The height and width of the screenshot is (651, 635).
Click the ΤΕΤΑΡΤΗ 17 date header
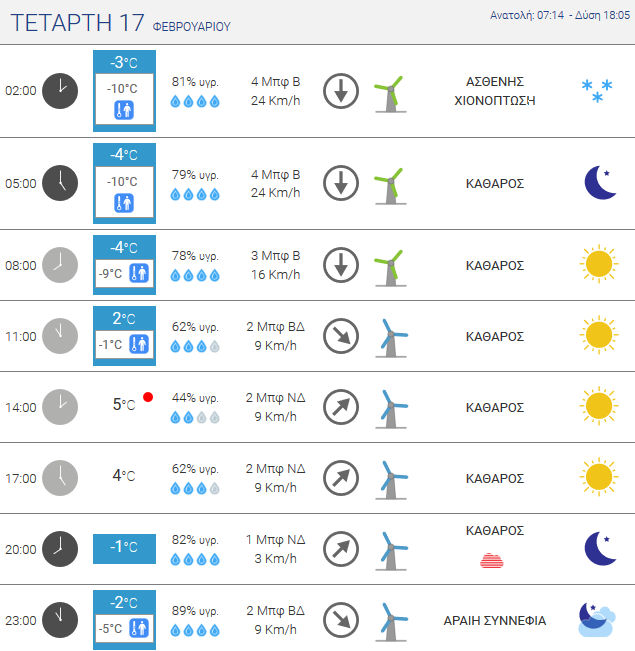(80, 23)
